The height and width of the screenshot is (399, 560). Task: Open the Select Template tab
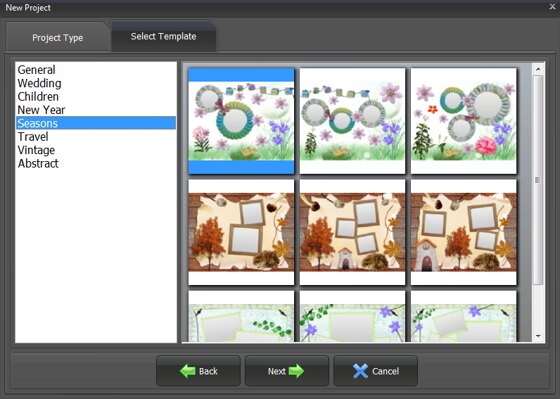pyautogui.click(x=163, y=36)
